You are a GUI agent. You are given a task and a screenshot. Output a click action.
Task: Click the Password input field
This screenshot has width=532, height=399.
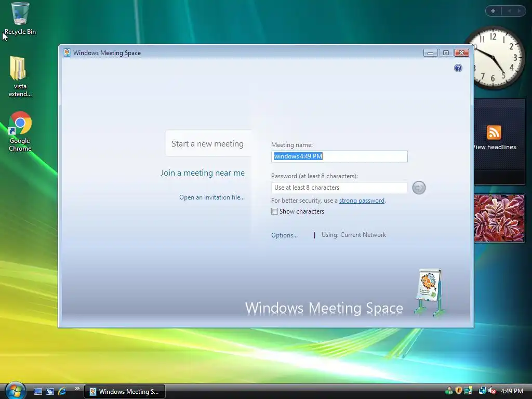(x=339, y=188)
